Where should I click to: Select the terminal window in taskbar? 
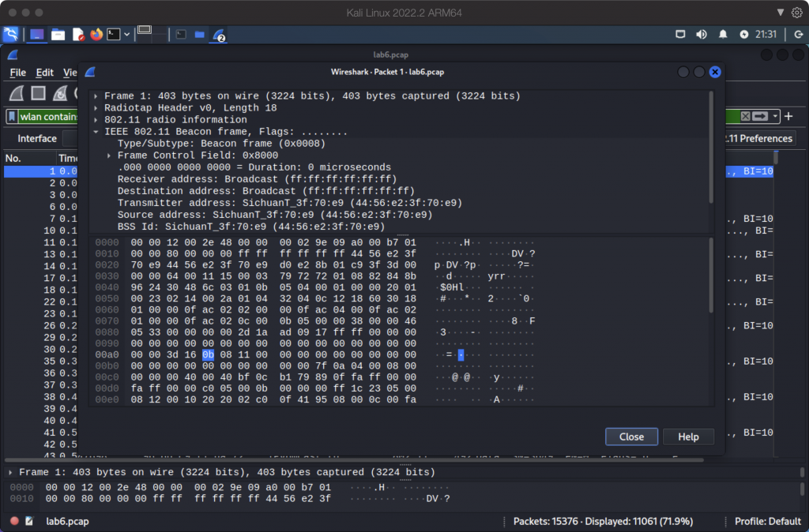pyautogui.click(x=181, y=35)
